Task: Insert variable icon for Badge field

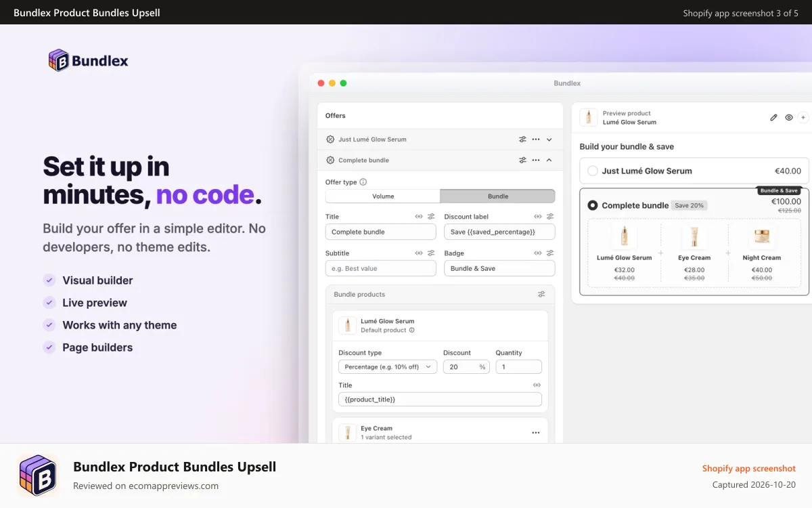Action: (x=538, y=253)
